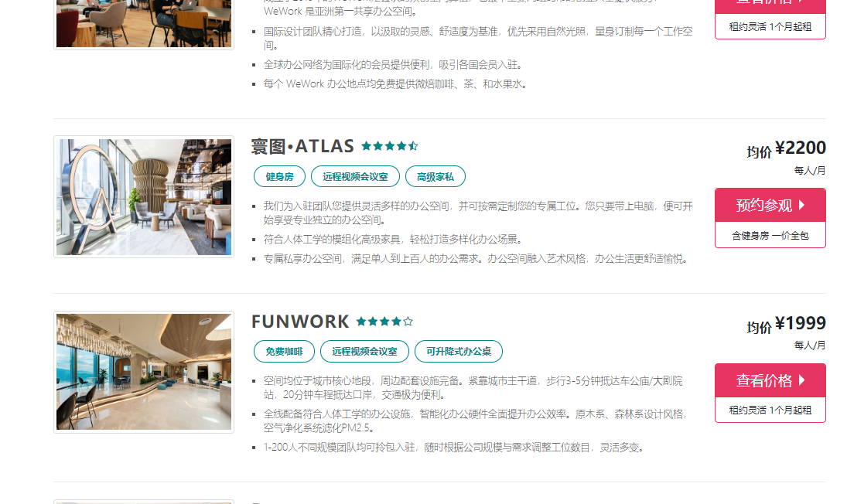Click the 预约参观 button for ATLAS
This screenshot has width=847, height=504.
770,205
